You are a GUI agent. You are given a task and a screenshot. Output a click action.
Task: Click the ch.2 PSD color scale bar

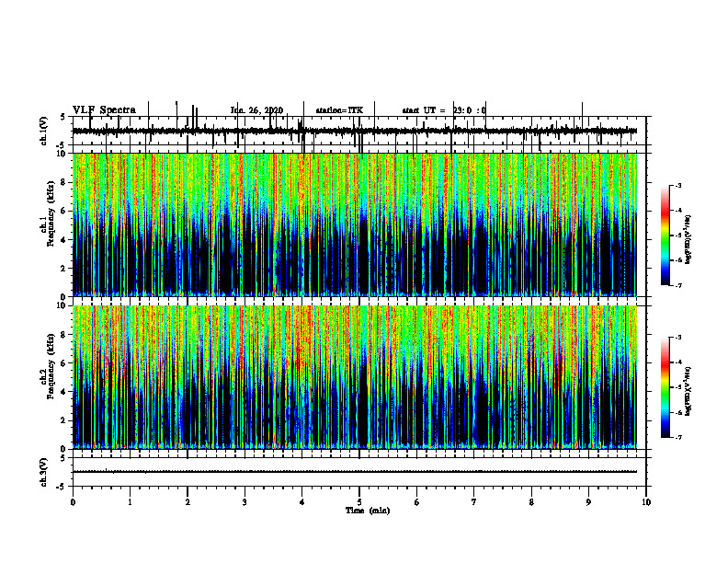click(665, 387)
